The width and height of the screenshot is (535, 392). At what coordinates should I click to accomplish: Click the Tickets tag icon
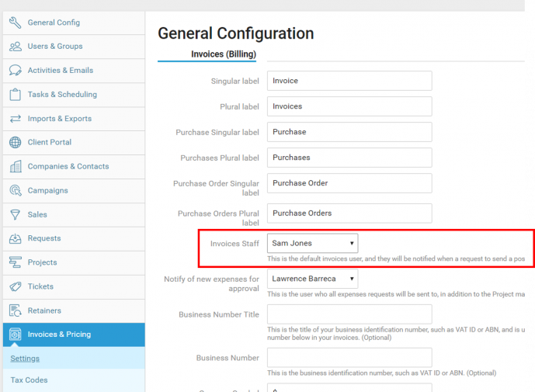tap(15, 286)
